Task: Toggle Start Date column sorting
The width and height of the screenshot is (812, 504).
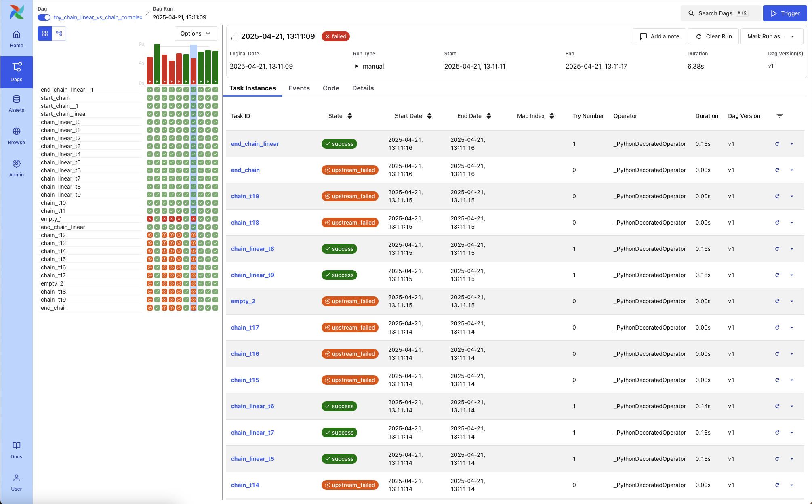Action: [x=429, y=116]
